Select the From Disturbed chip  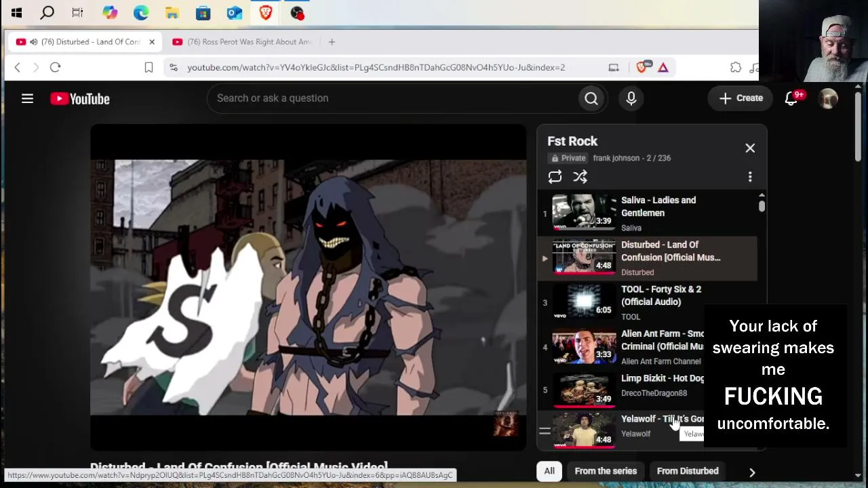pos(688,471)
